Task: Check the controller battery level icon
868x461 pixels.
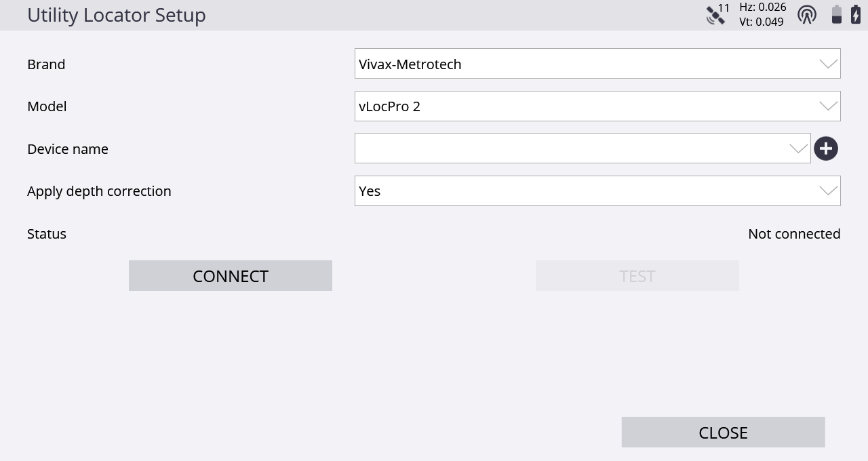Action: point(837,14)
